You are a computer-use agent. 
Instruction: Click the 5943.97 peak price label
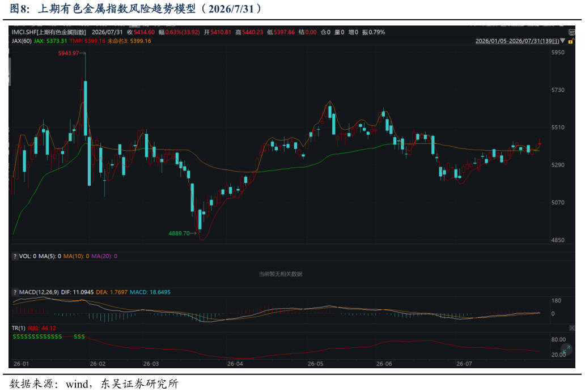pos(68,53)
